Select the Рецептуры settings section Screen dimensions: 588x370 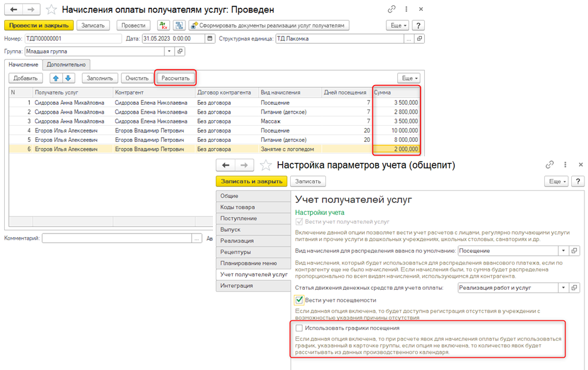coord(235,252)
